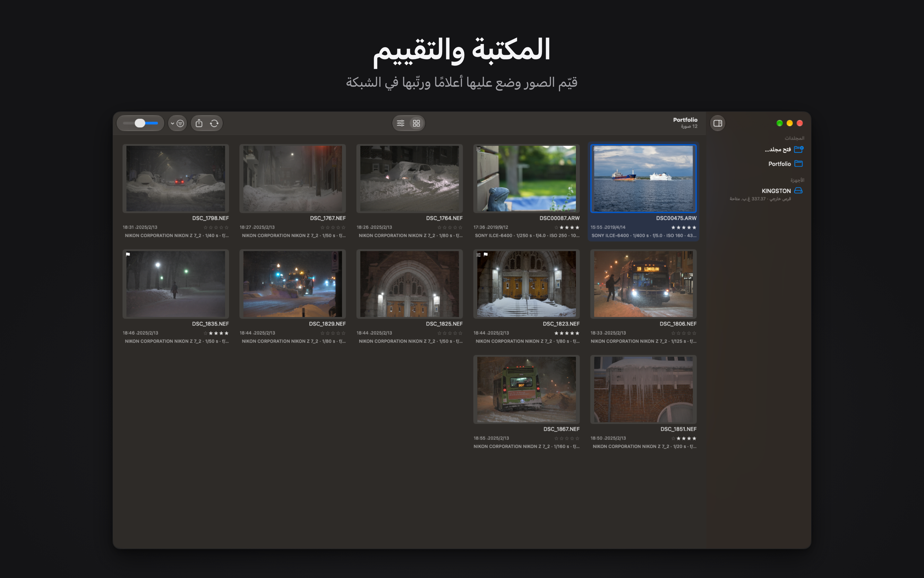Screen dimensions: 924x578
Task: Click the Portfolio folder icon in sidebar
Action: (x=798, y=164)
